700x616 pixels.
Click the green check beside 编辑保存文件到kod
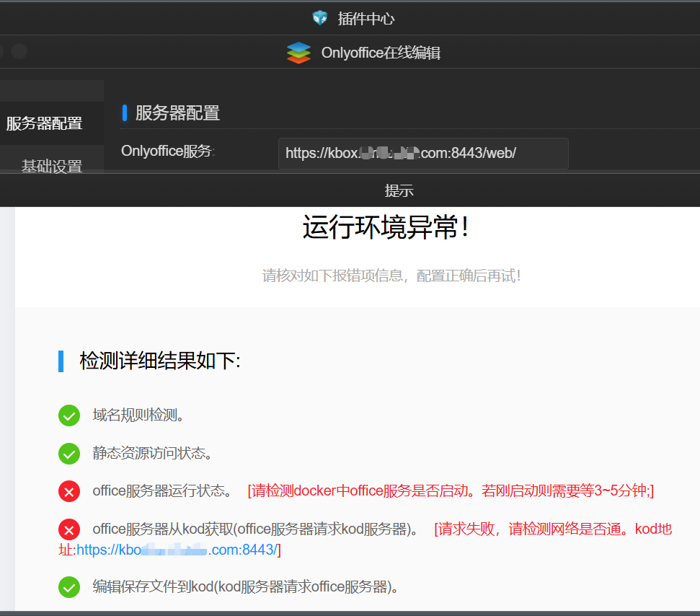point(69,587)
